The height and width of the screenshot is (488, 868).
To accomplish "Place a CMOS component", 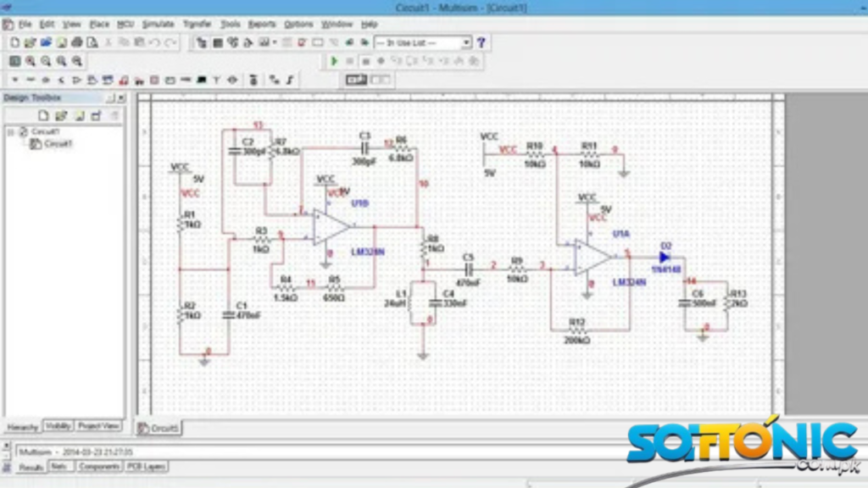I will coord(108,80).
